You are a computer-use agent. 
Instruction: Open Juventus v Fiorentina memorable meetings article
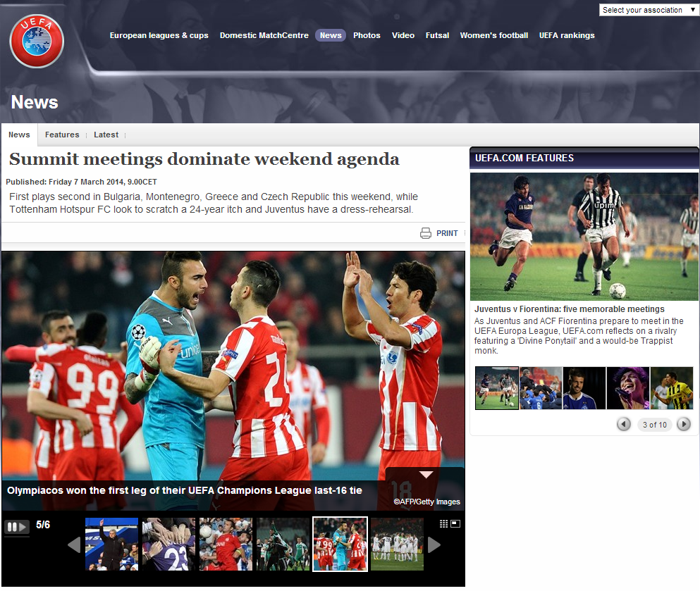(x=569, y=309)
